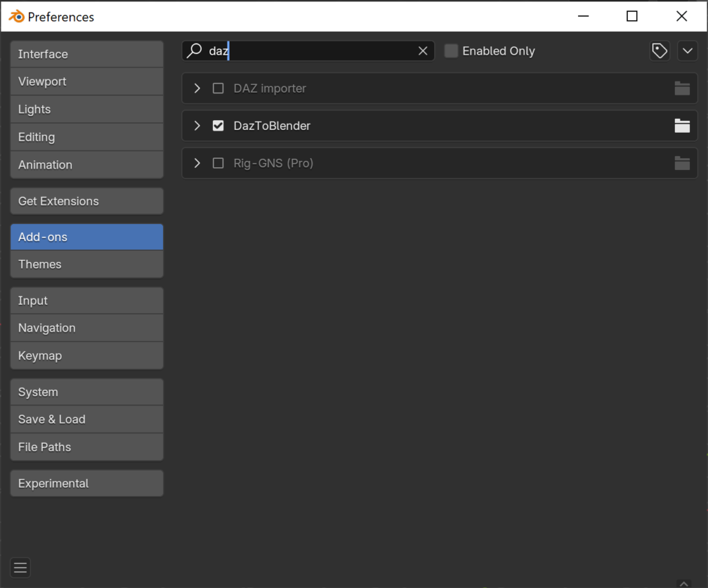708x588 pixels.
Task: Expand the DazToBlender add-on details
Action: pyautogui.click(x=197, y=126)
